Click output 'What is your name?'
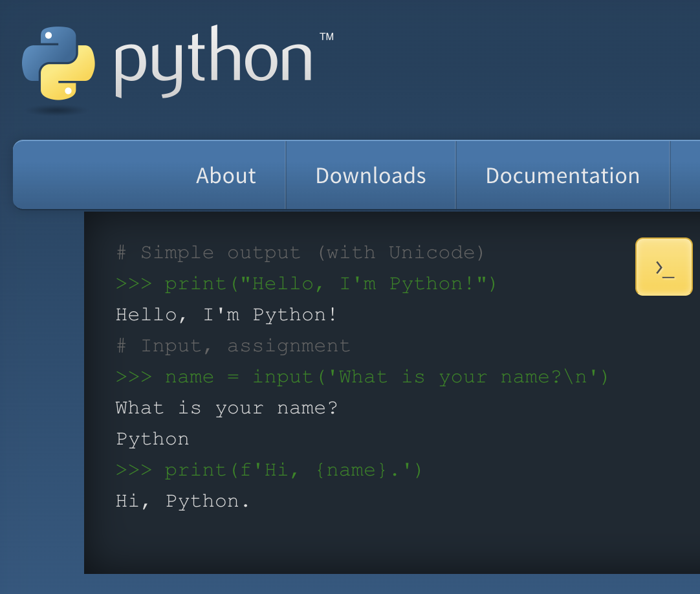This screenshot has height=594, width=700. 226,408
